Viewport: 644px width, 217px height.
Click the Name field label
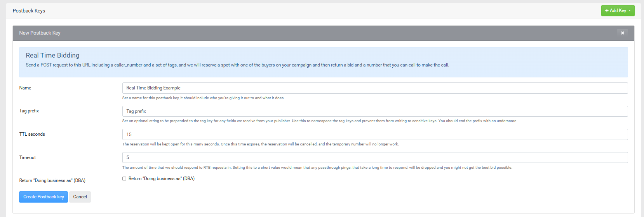tap(25, 88)
